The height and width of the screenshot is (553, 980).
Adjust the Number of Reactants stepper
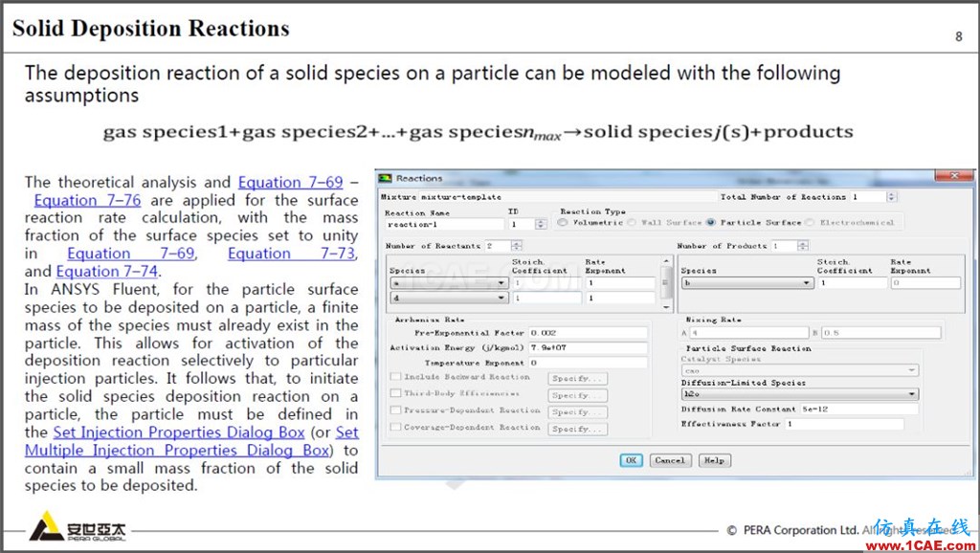(516, 246)
